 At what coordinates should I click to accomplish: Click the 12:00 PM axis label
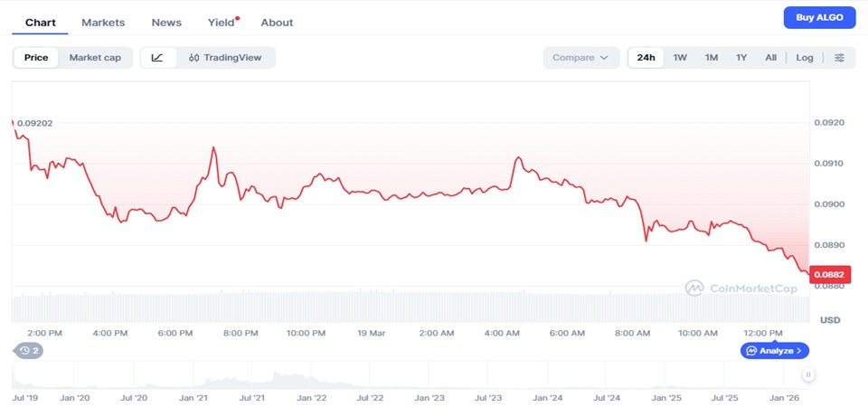pyautogui.click(x=765, y=333)
